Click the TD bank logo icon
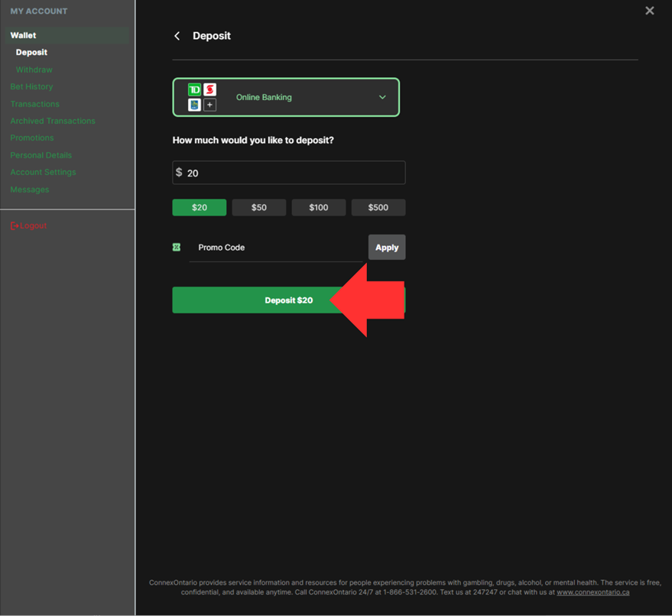 pos(194,90)
